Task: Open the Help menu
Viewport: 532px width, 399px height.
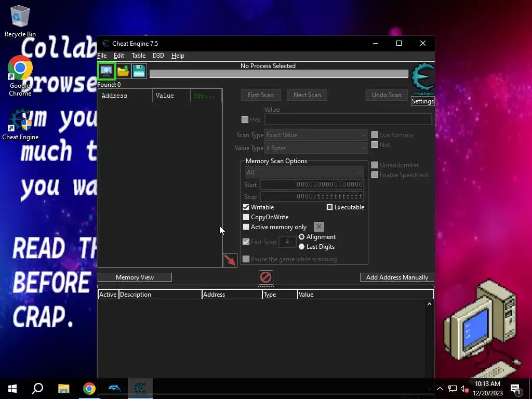Action: (178, 56)
